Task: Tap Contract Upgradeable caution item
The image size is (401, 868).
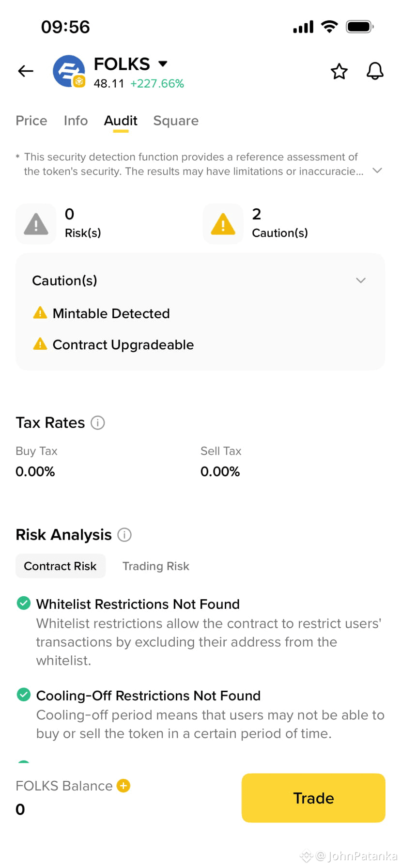Action: tap(113, 344)
